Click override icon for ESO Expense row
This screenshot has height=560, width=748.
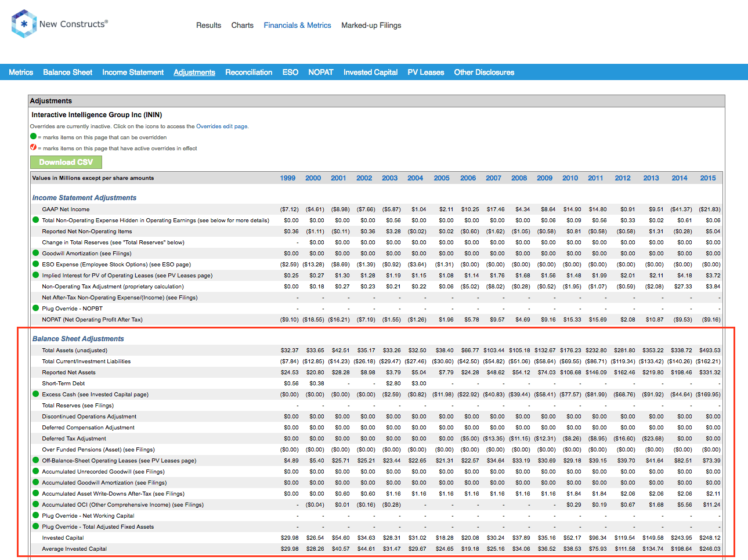pyautogui.click(x=35, y=264)
